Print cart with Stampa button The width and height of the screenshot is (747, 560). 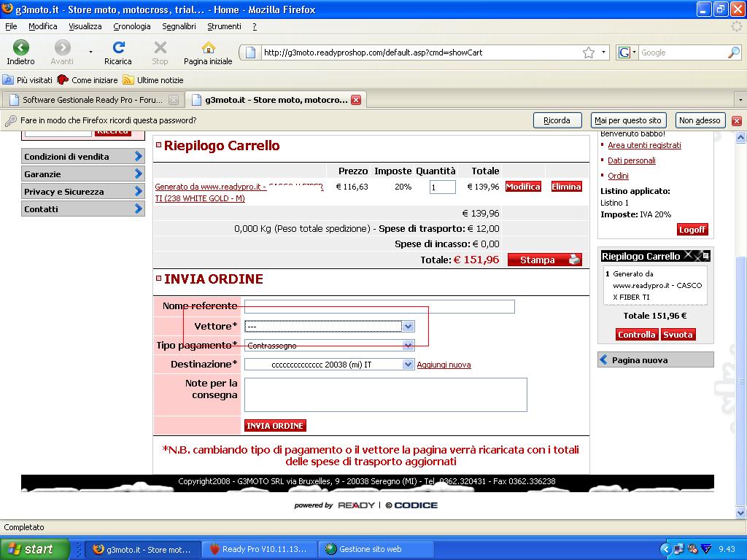pyautogui.click(x=545, y=260)
